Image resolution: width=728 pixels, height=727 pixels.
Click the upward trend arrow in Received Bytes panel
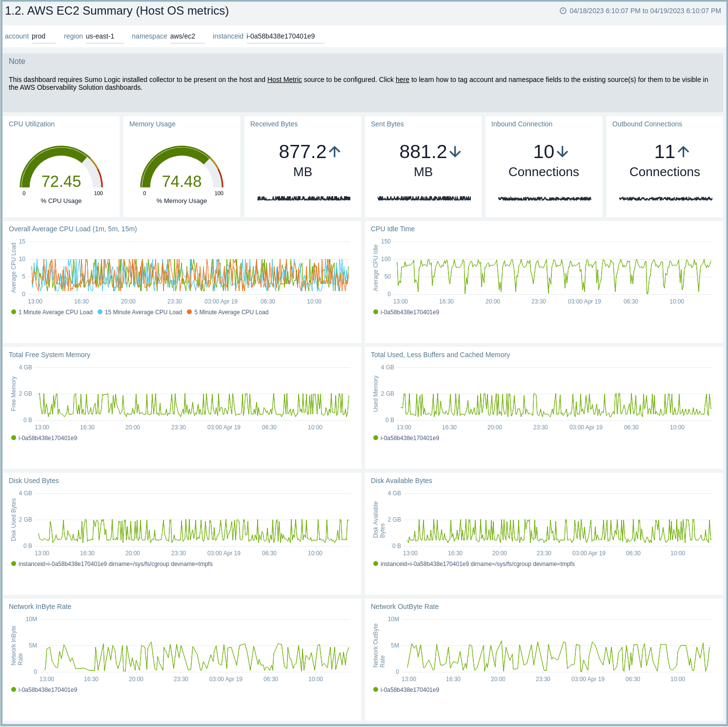pos(334,152)
